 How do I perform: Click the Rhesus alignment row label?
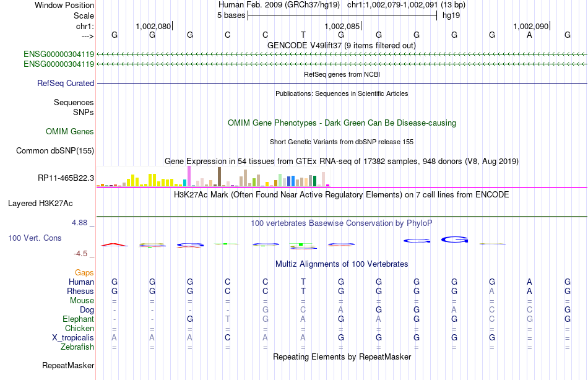80,291
